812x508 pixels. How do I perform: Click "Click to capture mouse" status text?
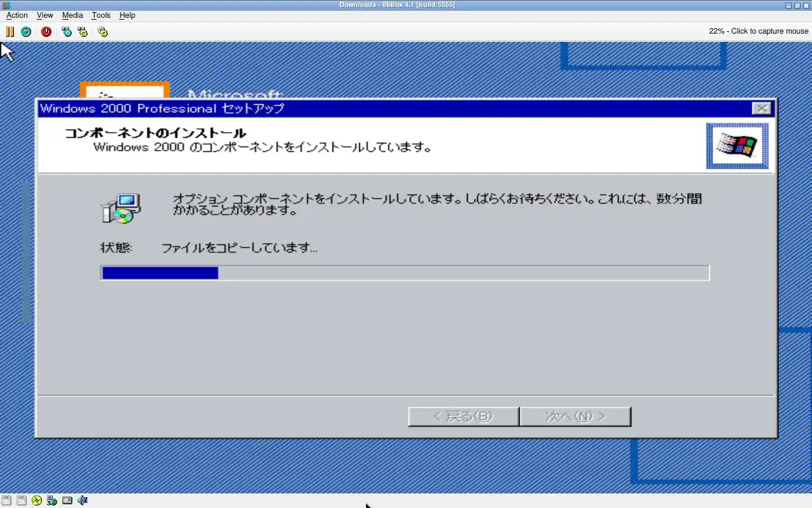click(769, 31)
